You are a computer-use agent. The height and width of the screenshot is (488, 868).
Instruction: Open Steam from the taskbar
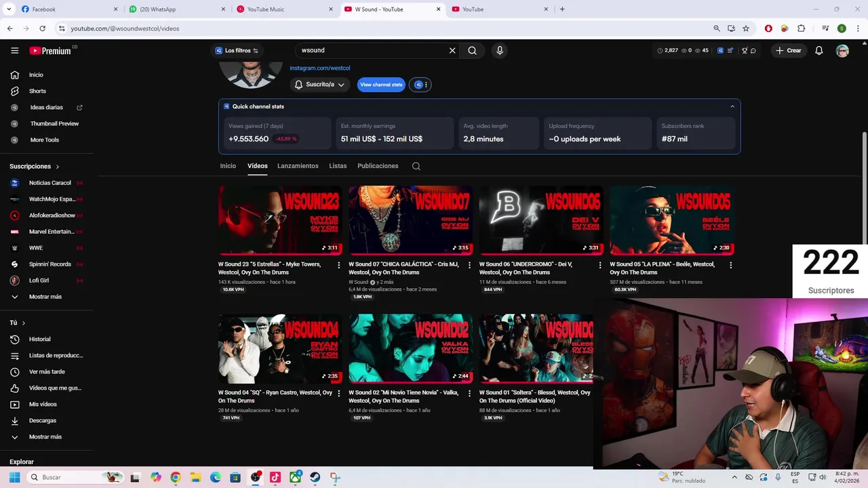[x=315, y=477]
